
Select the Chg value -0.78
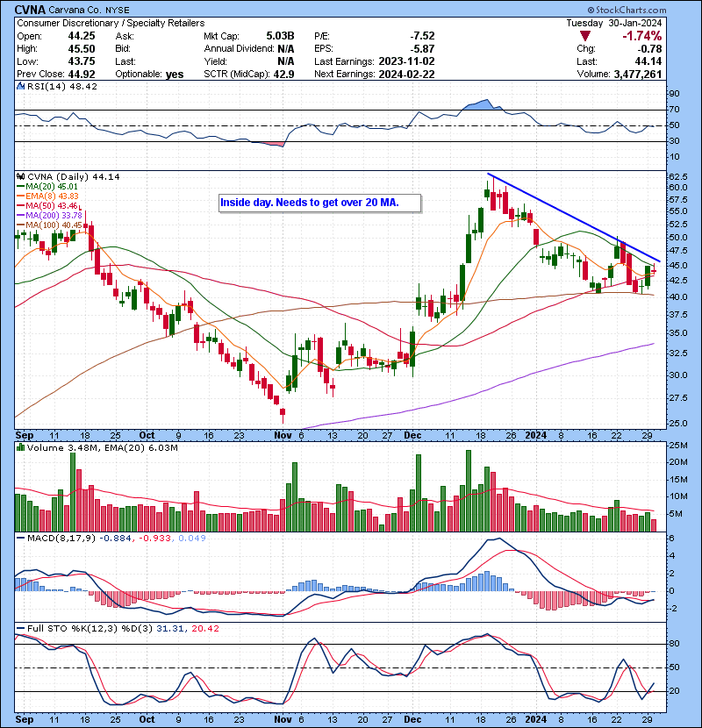tap(650, 49)
